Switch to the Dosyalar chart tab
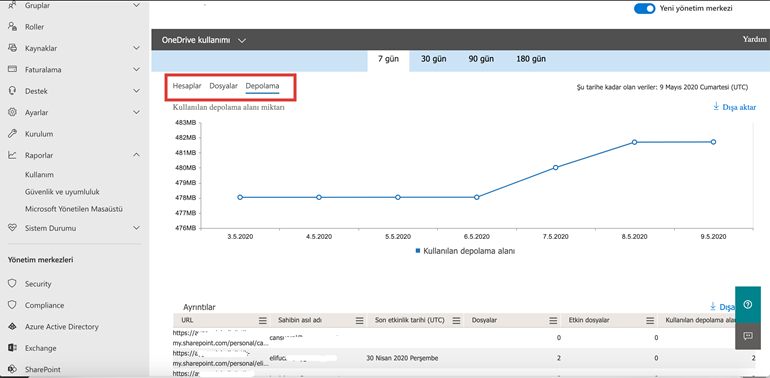 point(223,86)
